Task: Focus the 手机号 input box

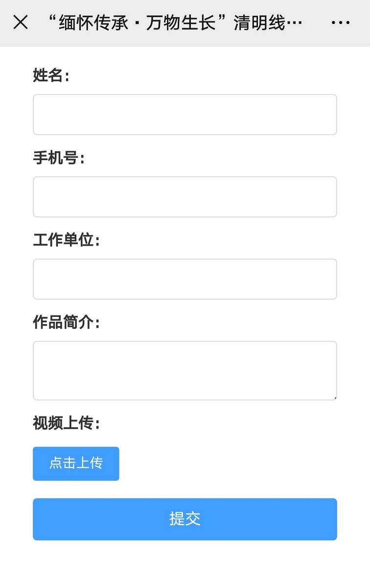Action: pos(185,197)
